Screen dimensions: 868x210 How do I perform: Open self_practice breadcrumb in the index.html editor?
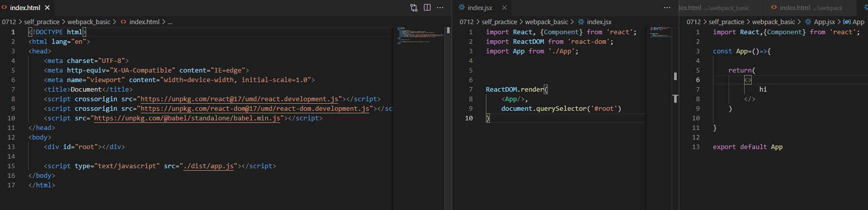pos(42,22)
